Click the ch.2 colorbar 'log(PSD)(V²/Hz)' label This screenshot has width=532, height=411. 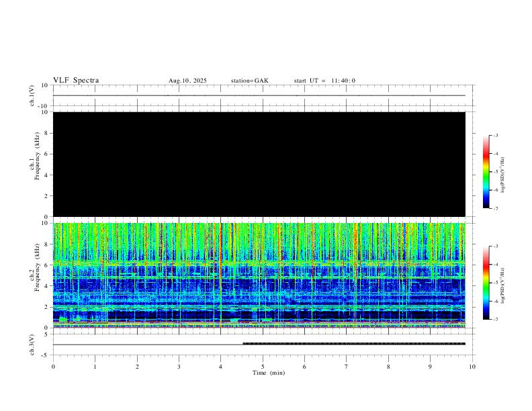pos(503,285)
